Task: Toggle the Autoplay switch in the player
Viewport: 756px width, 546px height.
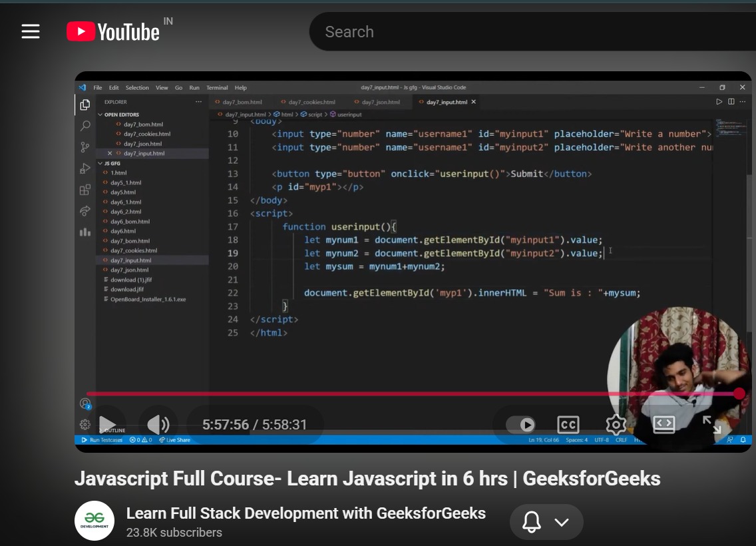Action: 520,424
